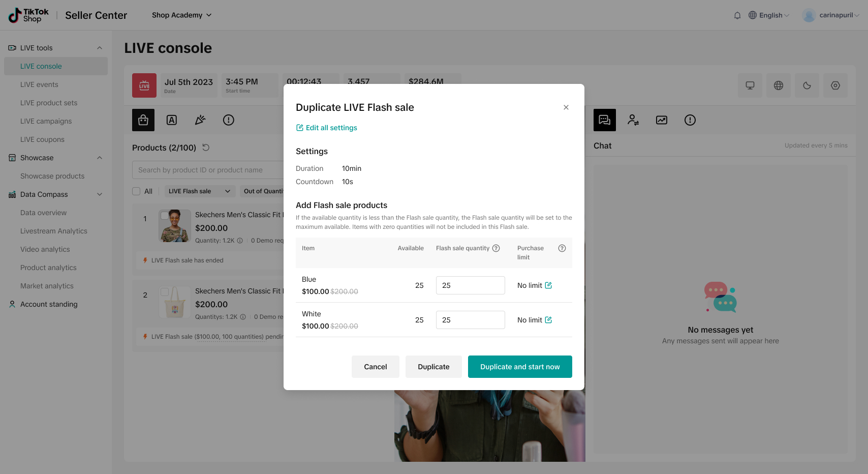Viewport: 868px width, 474px height.
Task: Check the All products checkbox
Action: [136, 191]
